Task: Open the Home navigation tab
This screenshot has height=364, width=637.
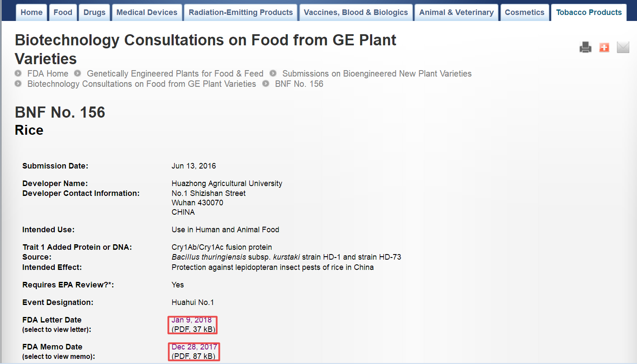Action: click(32, 12)
